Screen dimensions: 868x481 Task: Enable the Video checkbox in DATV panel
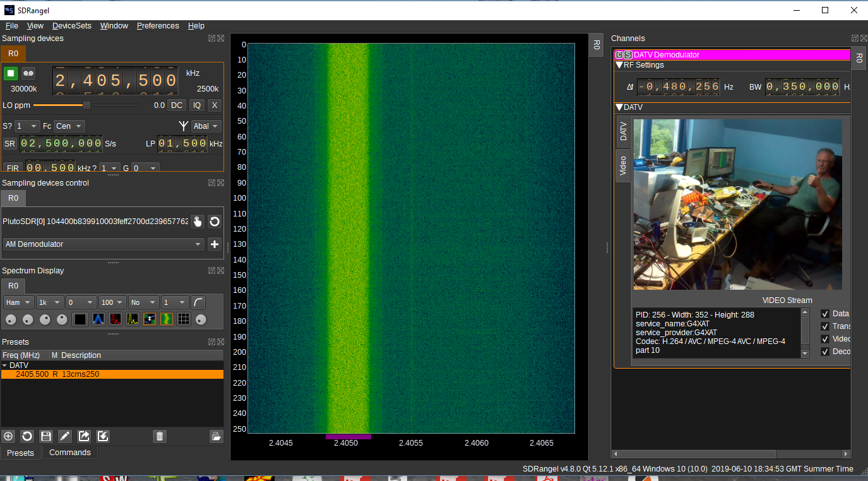click(x=824, y=339)
